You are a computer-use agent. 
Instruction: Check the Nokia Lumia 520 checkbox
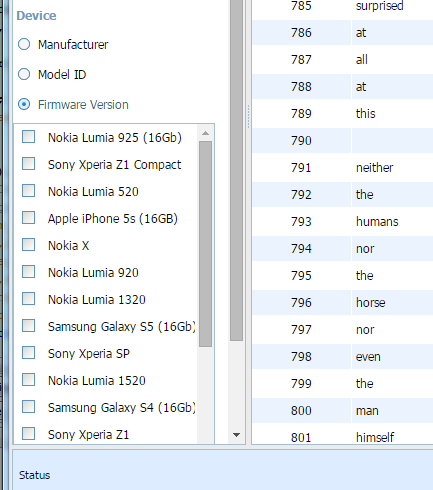tap(28, 191)
